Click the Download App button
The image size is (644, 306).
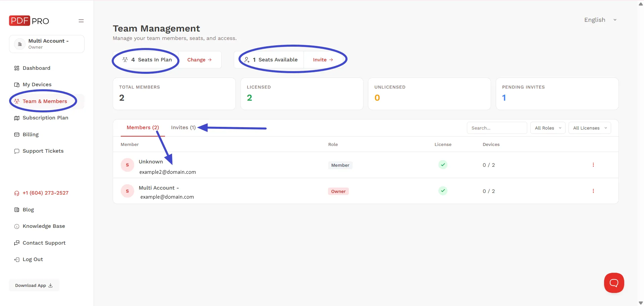34,286
